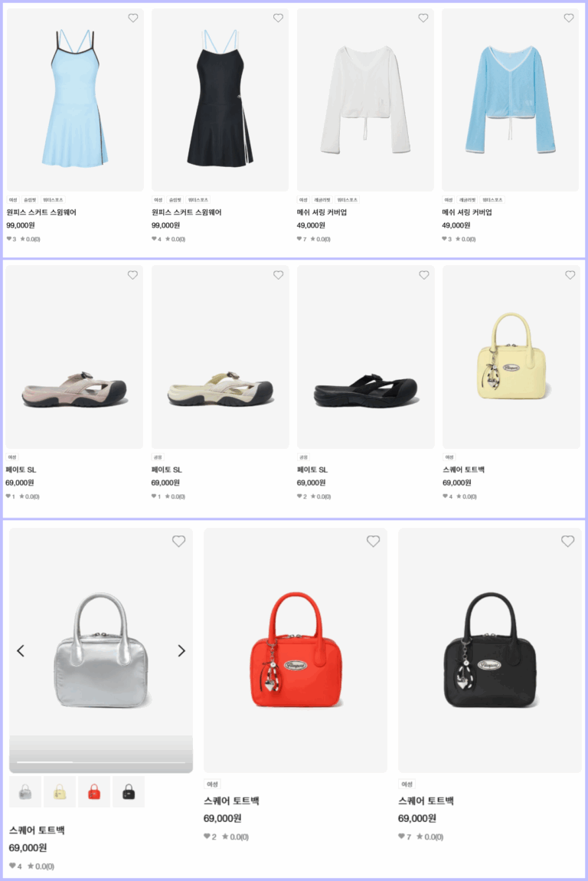The width and height of the screenshot is (588, 881).
Task: Favorite the large black tote bag
Action: pyautogui.click(x=568, y=541)
